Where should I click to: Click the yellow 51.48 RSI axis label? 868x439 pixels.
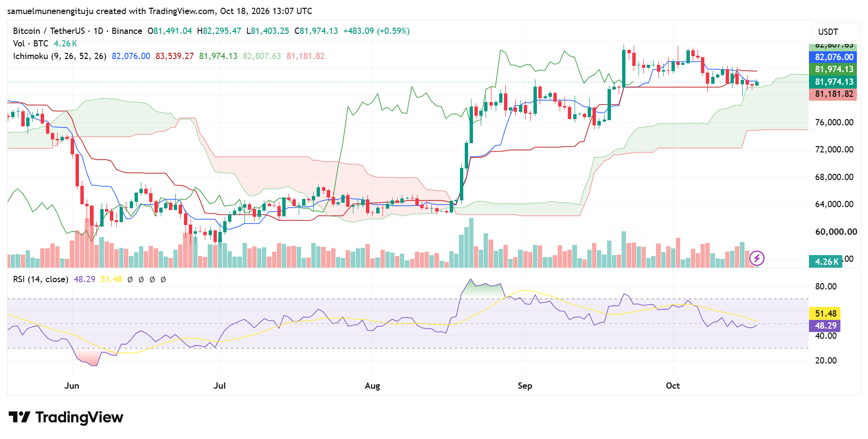825,314
